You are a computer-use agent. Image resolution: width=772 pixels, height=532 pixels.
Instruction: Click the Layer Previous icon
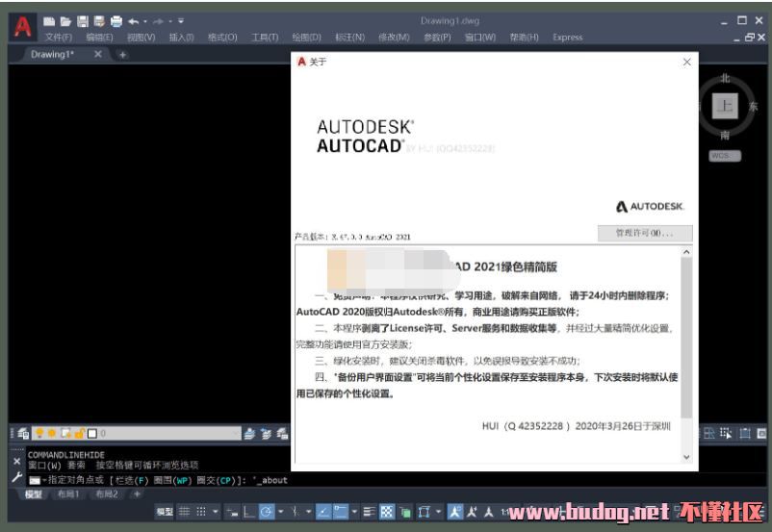coord(267,434)
